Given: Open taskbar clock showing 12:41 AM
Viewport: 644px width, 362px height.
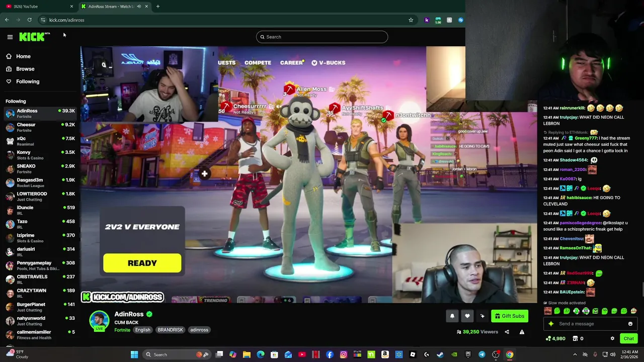Looking at the screenshot, I should point(629,355).
